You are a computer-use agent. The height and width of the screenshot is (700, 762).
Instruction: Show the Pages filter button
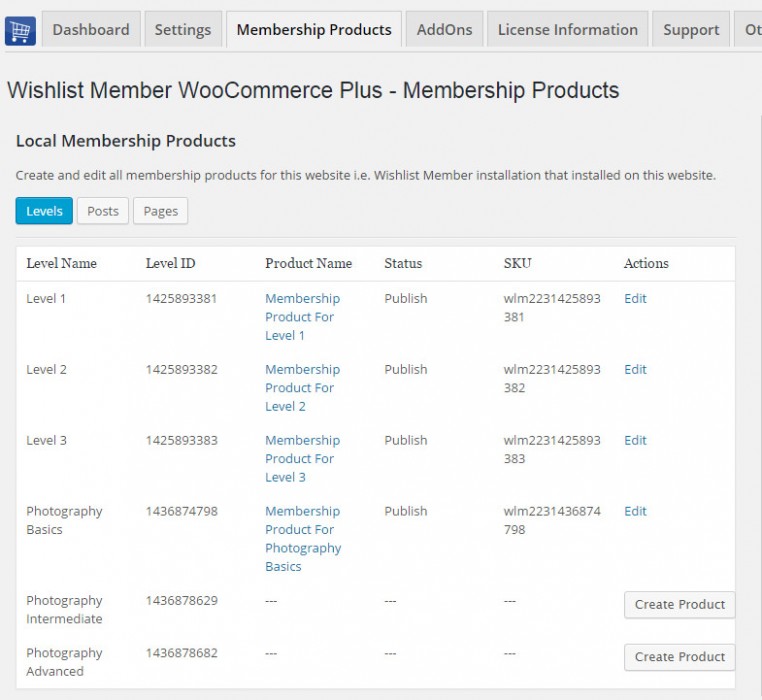pyautogui.click(x=160, y=211)
